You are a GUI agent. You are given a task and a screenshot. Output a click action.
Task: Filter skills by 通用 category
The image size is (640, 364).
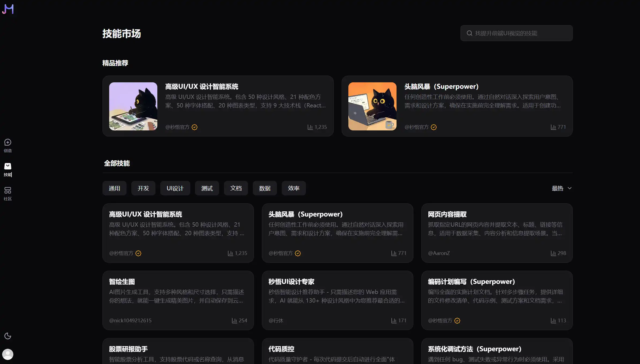click(x=114, y=188)
